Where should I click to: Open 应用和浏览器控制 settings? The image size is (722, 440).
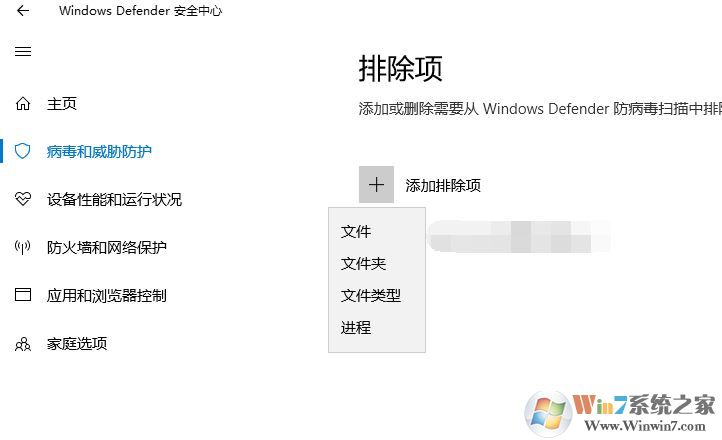click(x=106, y=295)
